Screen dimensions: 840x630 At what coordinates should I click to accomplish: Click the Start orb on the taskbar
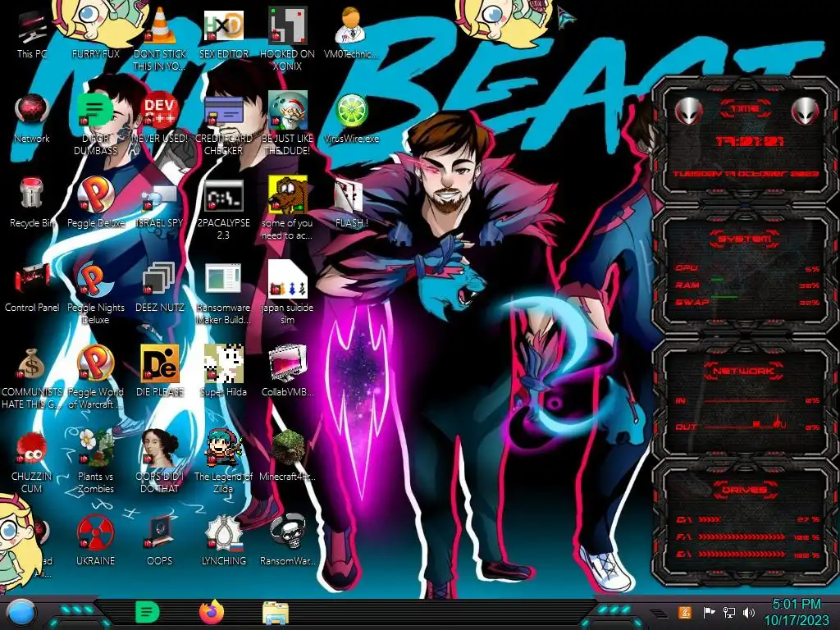(x=21, y=613)
